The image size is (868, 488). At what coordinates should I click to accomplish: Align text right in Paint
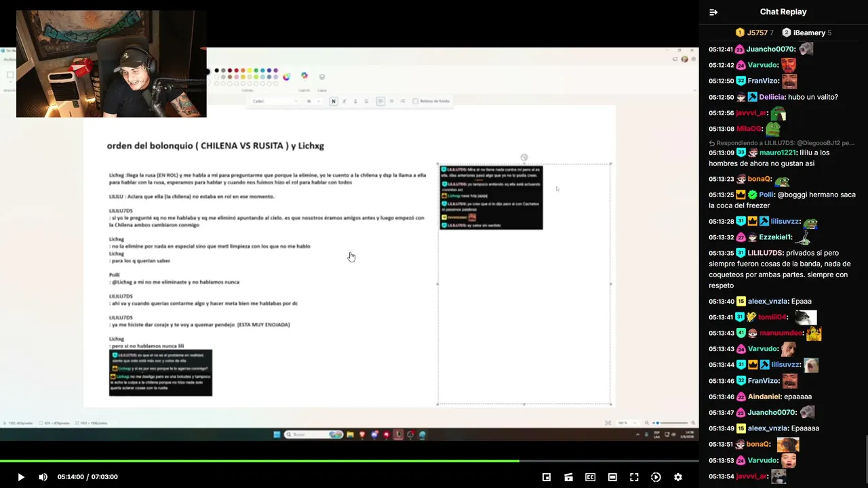tap(402, 101)
